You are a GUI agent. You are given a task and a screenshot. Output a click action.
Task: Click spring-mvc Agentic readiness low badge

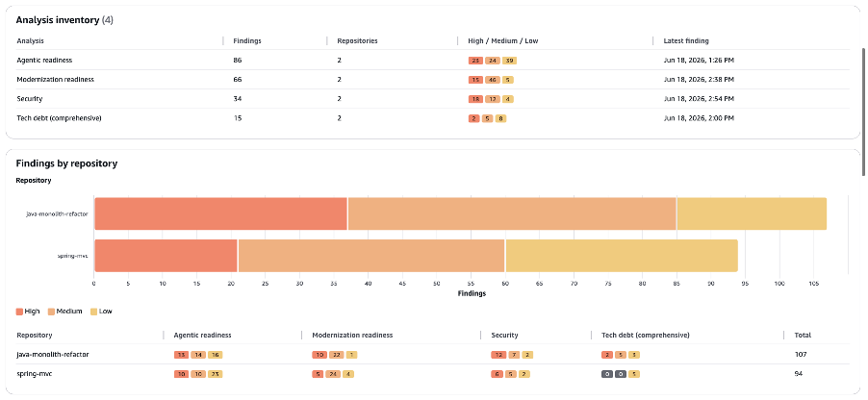[x=215, y=375]
